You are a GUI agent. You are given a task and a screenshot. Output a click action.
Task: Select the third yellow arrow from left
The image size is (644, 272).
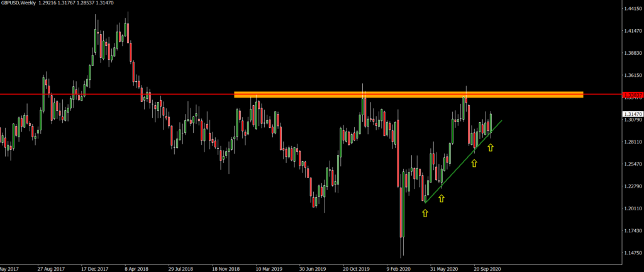[x=474, y=163]
